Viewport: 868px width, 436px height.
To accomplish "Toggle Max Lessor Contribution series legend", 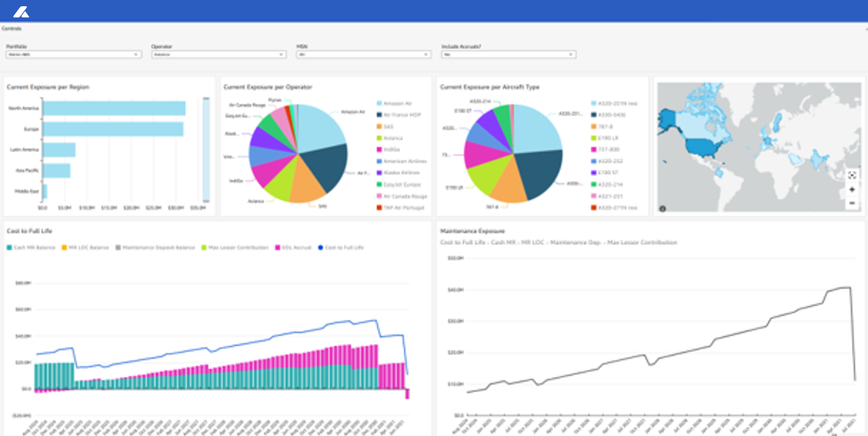I will [235, 248].
